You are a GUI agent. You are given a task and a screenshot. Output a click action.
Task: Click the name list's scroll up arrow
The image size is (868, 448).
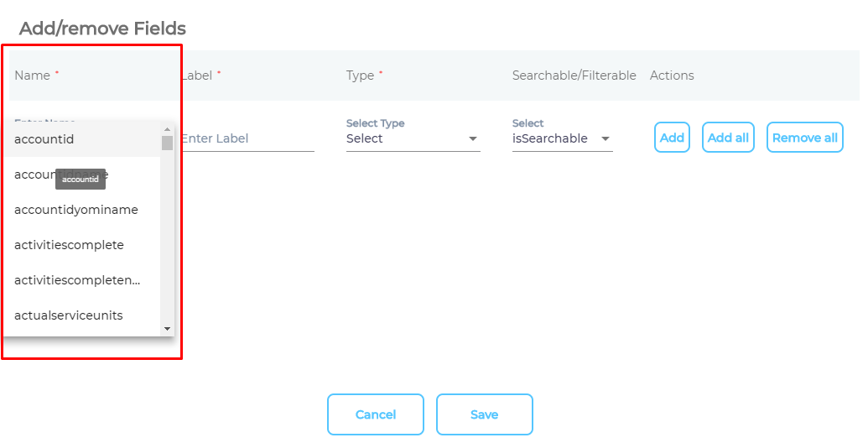pyautogui.click(x=167, y=129)
